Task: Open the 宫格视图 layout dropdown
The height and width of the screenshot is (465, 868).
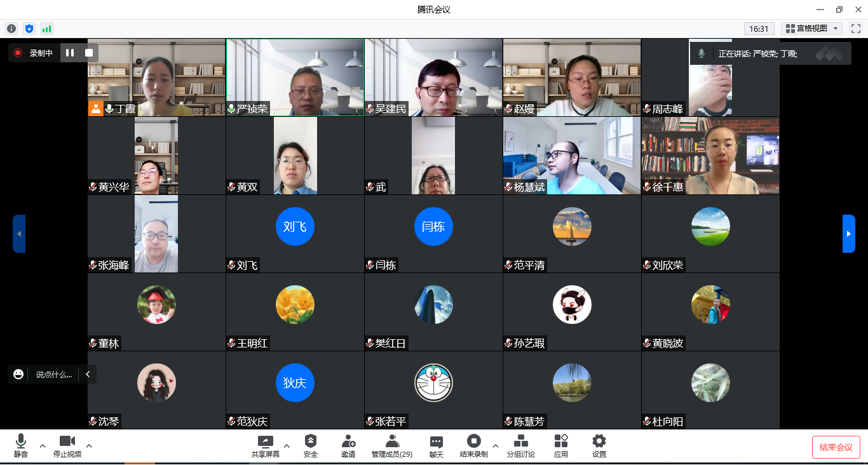Action: 813,29
